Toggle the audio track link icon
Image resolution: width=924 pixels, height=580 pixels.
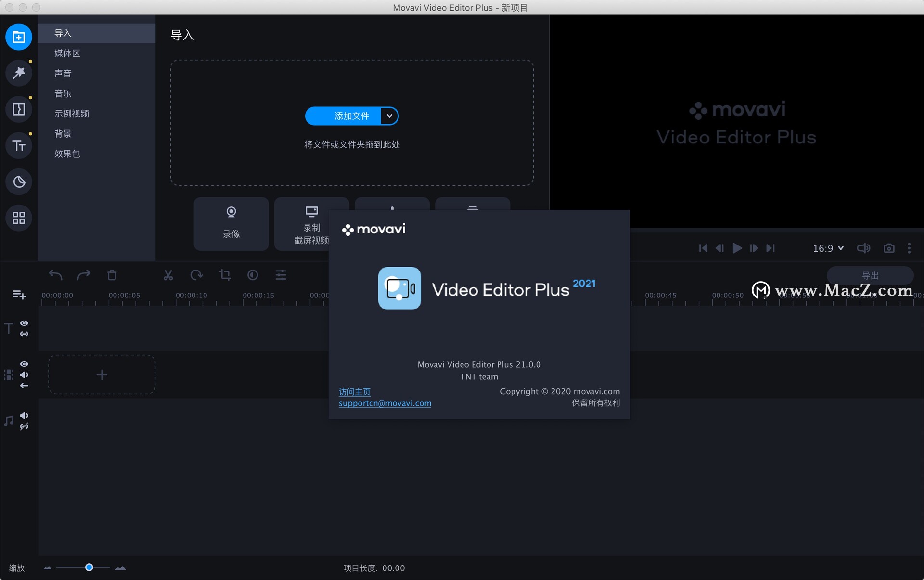pyautogui.click(x=24, y=426)
